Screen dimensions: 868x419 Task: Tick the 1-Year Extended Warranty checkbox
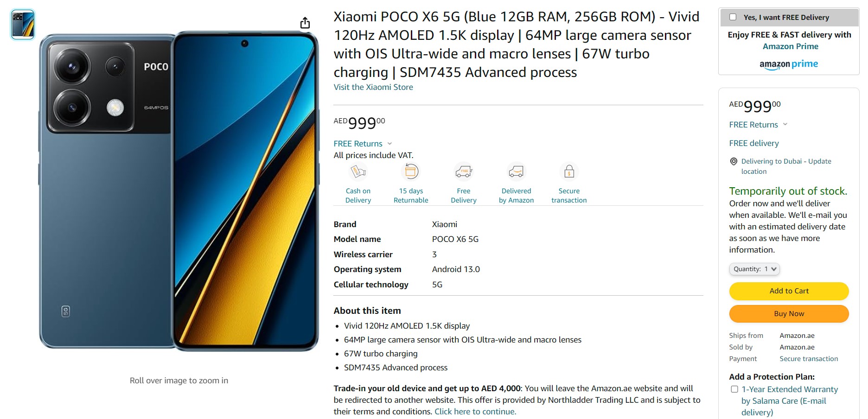(x=734, y=389)
